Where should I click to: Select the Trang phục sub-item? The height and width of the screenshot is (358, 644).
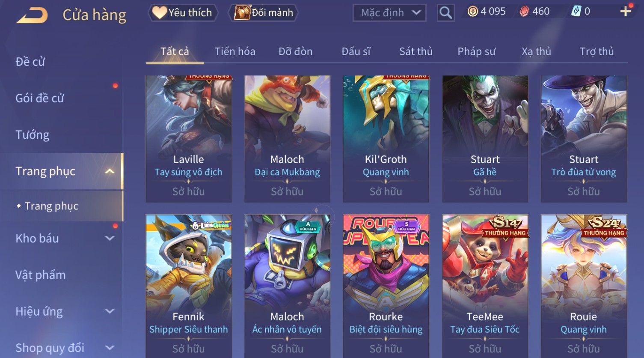pos(51,206)
